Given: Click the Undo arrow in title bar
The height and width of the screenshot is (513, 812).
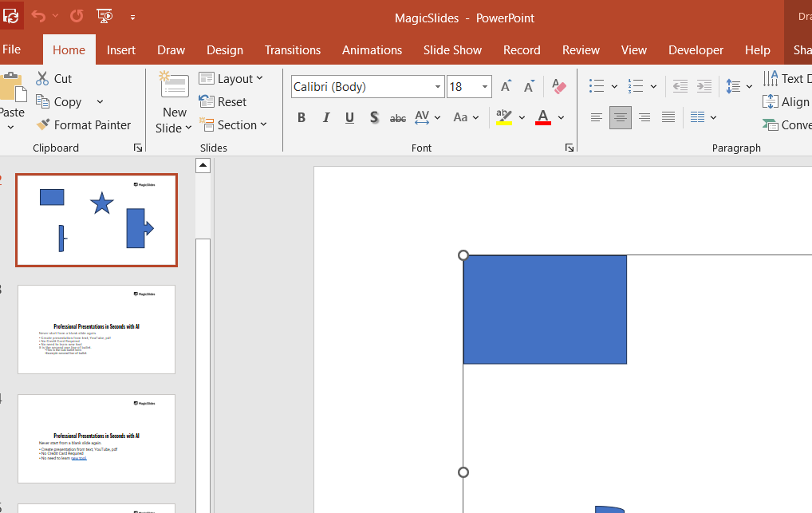Looking at the screenshot, I should [x=38, y=16].
